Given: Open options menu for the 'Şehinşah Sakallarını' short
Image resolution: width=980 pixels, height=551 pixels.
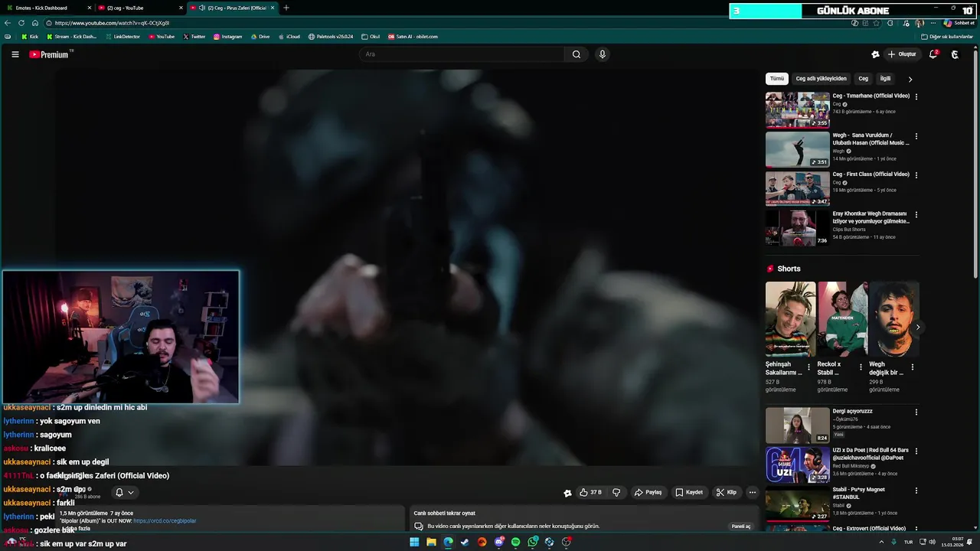Looking at the screenshot, I should click(808, 367).
